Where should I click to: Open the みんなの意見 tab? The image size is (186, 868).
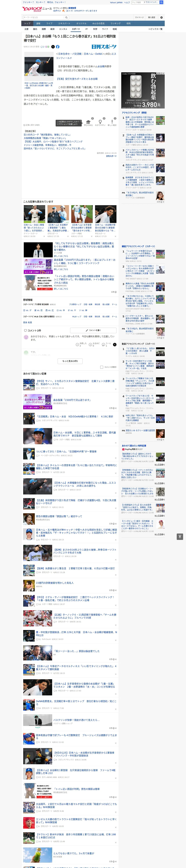pyautogui.click(x=98, y=24)
